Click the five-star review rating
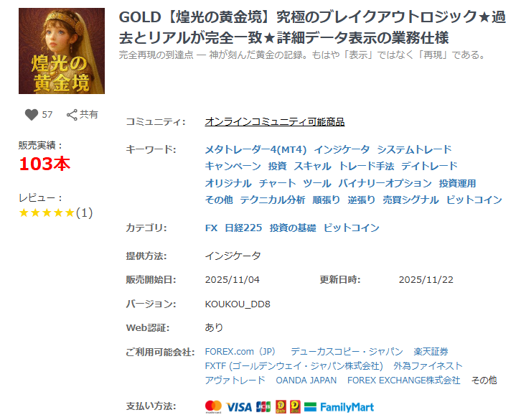This screenshot has height=420, width=516. (x=47, y=213)
